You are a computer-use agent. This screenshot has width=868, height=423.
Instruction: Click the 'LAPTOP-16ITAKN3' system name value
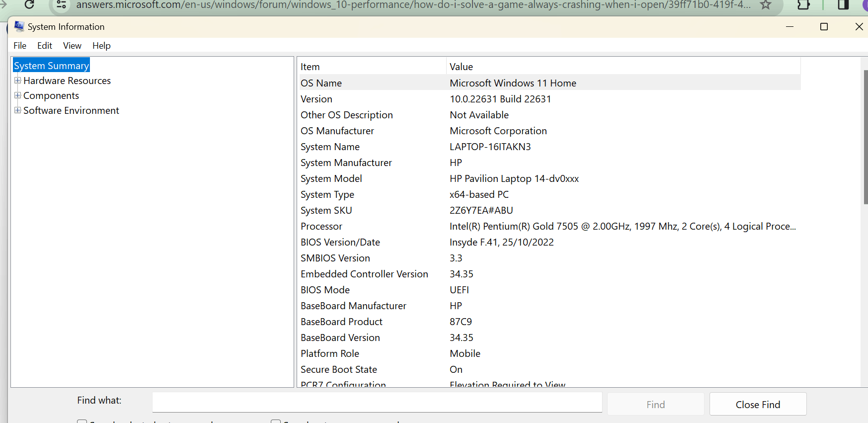(490, 147)
